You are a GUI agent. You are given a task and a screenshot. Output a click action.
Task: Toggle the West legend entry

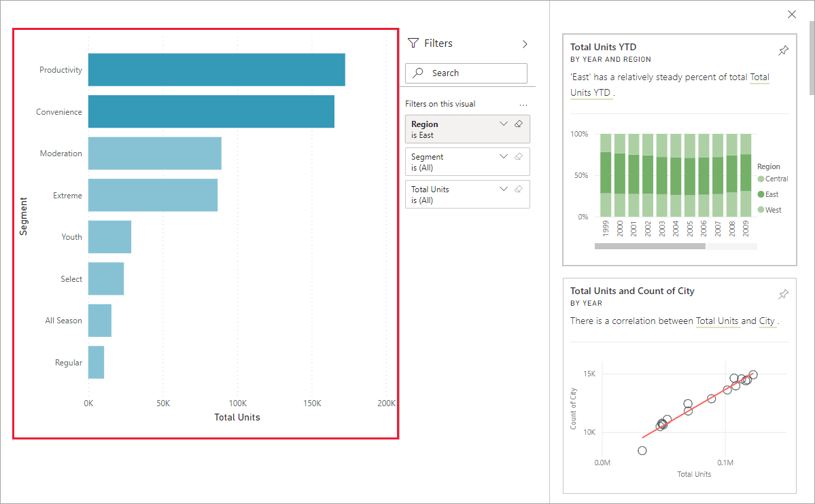click(x=772, y=209)
